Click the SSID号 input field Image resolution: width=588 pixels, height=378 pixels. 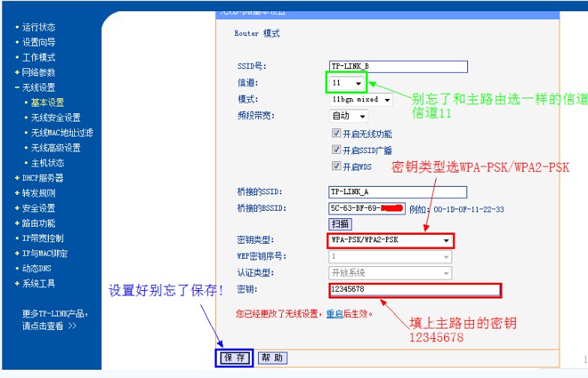[398, 66]
